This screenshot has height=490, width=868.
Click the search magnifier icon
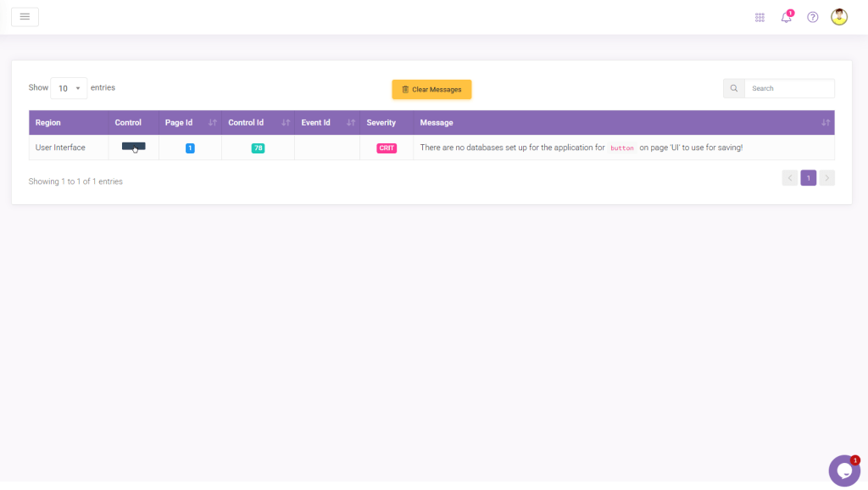tap(733, 88)
